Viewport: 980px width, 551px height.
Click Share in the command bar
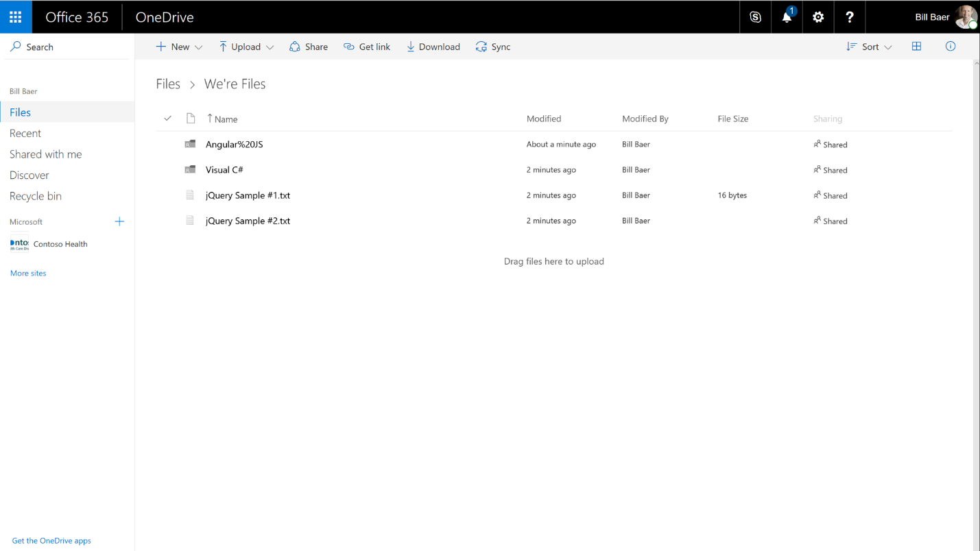coord(309,47)
